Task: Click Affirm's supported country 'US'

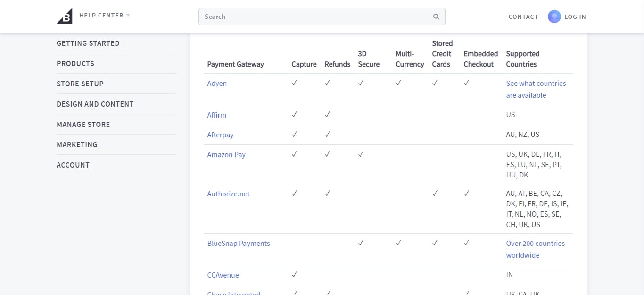Action: [x=511, y=115]
